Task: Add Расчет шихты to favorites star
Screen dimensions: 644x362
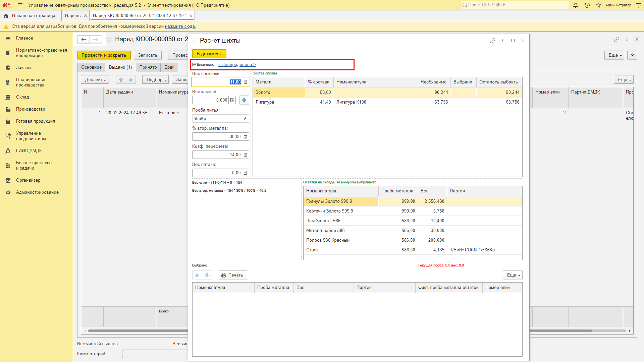Action: coord(195,41)
